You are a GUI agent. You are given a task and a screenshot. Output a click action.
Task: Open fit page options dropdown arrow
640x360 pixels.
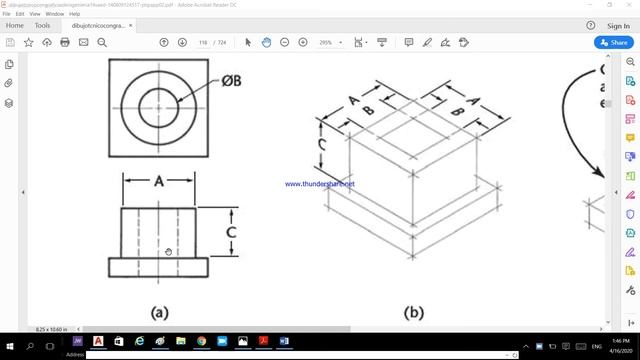coord(366,42)
